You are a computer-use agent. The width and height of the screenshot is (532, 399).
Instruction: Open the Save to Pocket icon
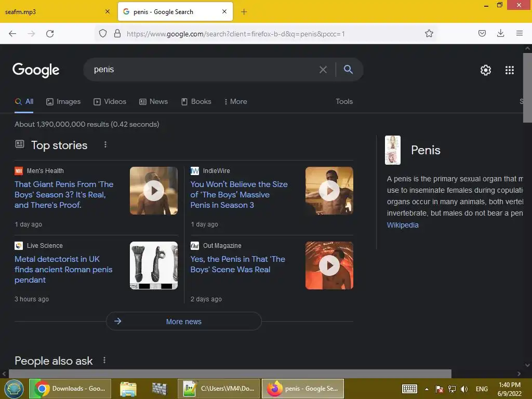point(482,33)
